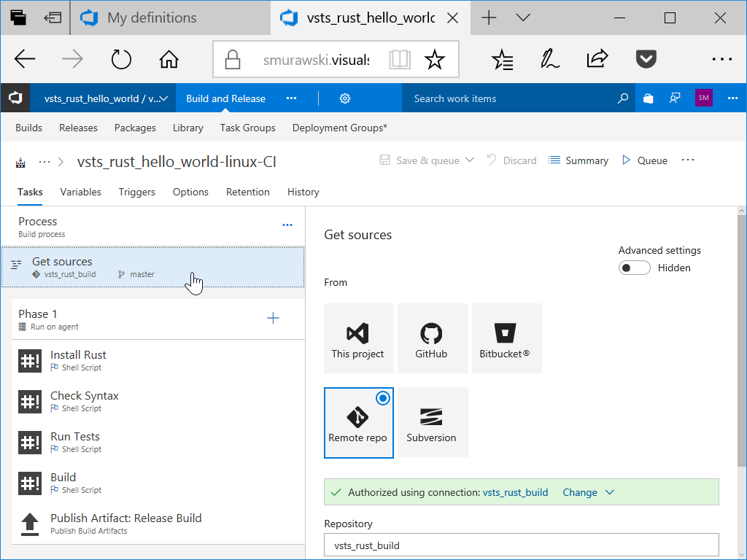Open the top-right more options ellipsis

[x=732, y=98]
